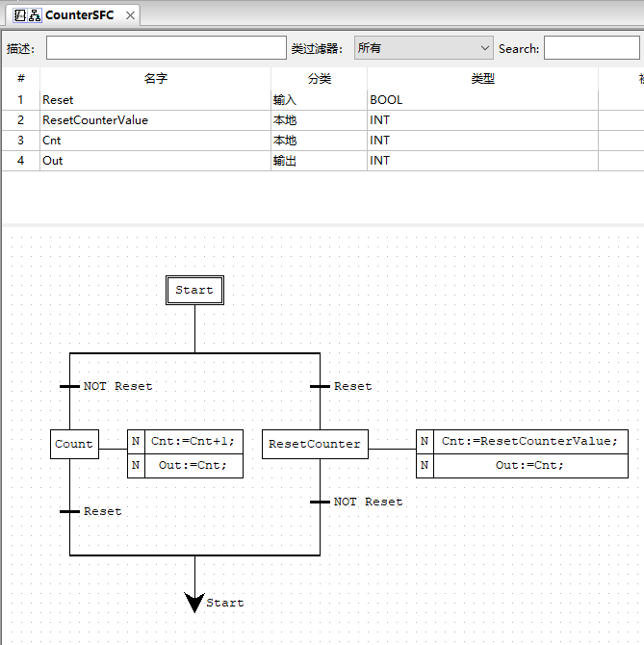Sort by the 名字 column header
644x645 pixels.
(x=155, y=79)
